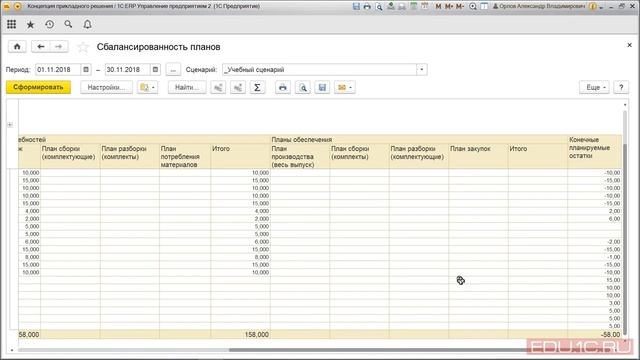The width and height of the screenshot is (640, 360).
Task: Open report Настройки
Action: [x=106, y=87]
